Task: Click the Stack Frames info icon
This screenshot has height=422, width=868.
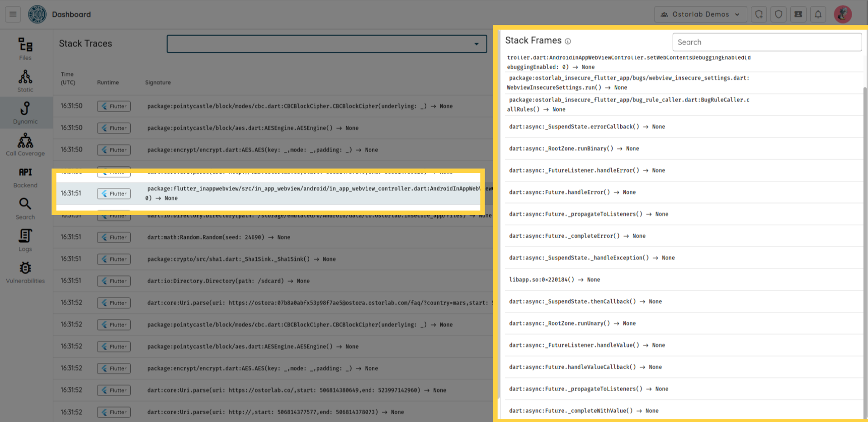Action: click(568, 42)
